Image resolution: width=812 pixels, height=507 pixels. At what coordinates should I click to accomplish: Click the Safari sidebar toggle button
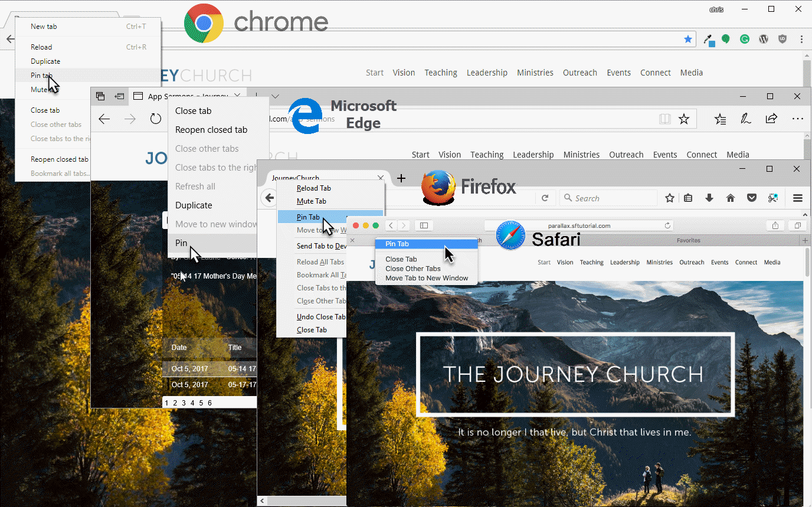point(424,225)
